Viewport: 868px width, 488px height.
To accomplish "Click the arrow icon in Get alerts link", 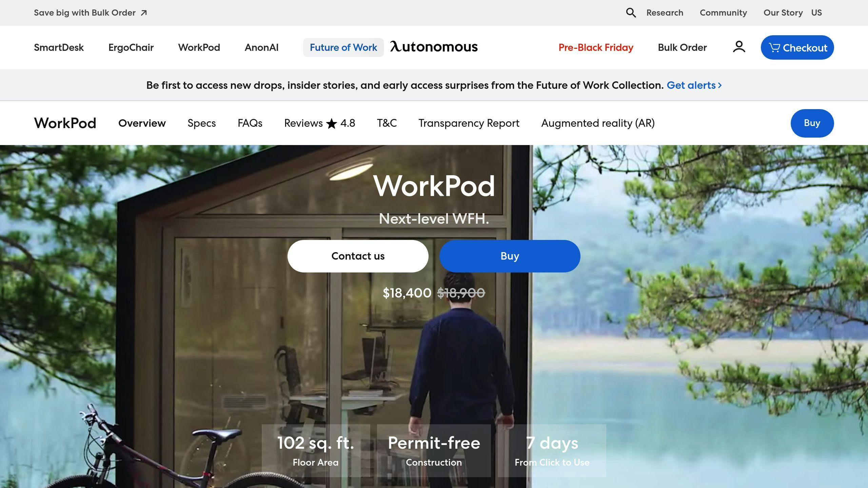I will click(719, 85).
